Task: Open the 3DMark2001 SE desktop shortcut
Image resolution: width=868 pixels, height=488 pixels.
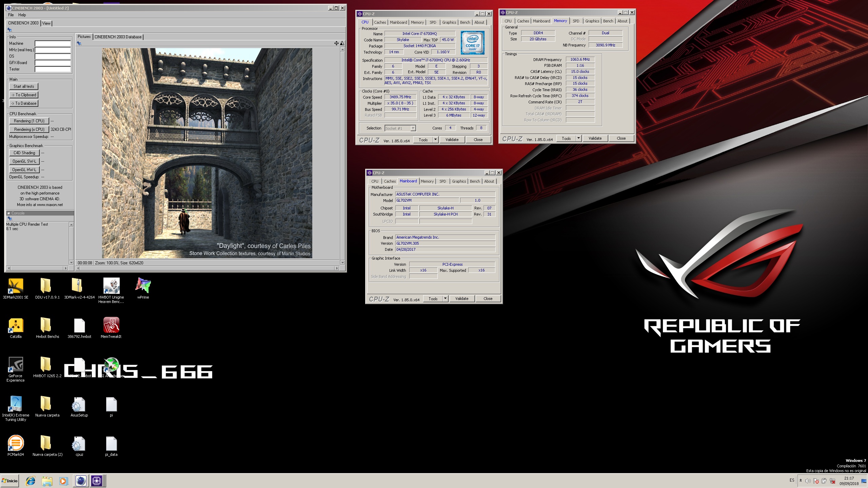Action: pyautogui.click(x=16, y=288)
